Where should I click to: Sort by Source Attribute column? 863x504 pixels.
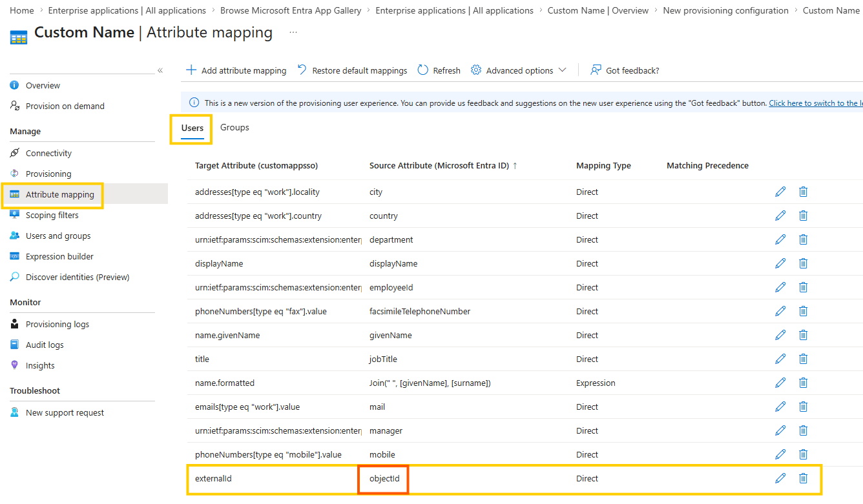pos(444,166)
